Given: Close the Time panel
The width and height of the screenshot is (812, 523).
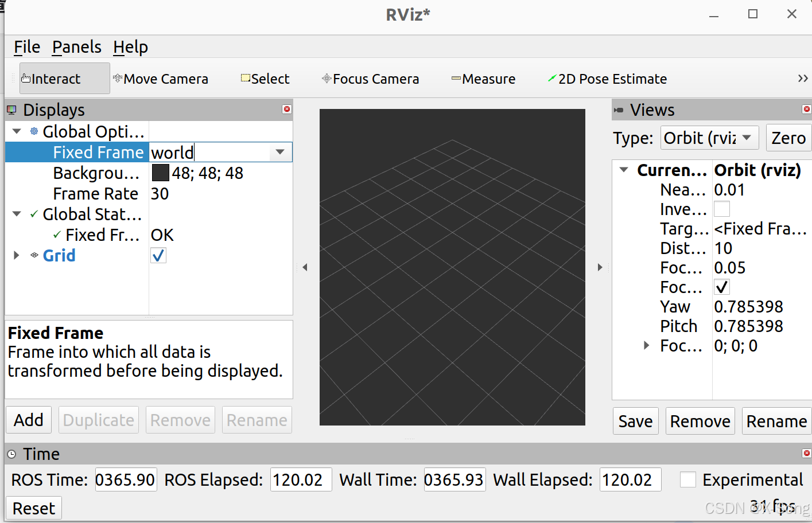Looking at the screenshot, I should 806,453.
